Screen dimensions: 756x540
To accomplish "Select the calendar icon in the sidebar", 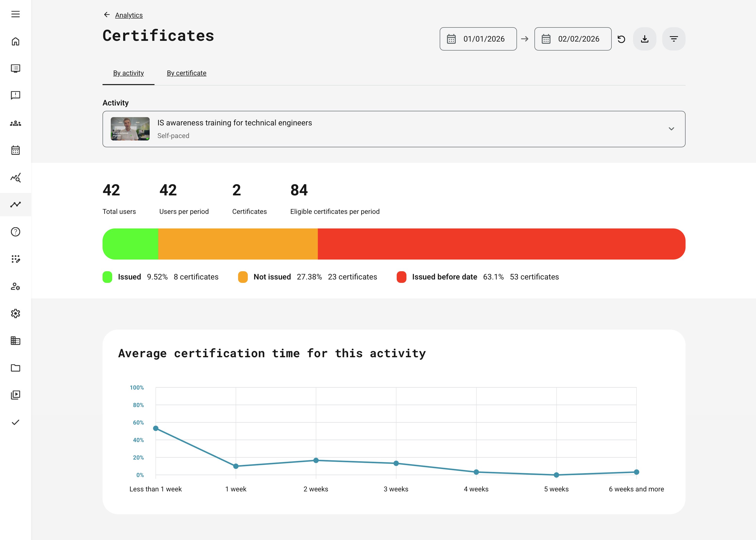I will 15,150.
